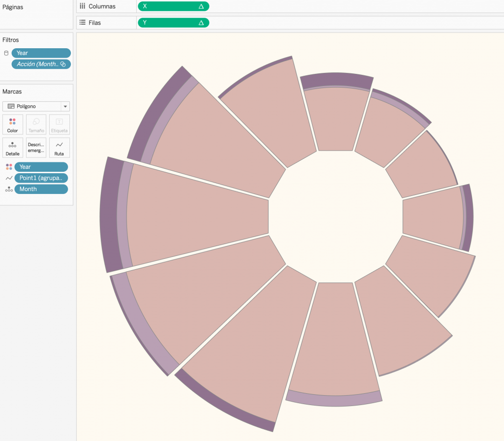Click the Marcas card label
This screenshot has height=441, width=504.
point(12,92)
